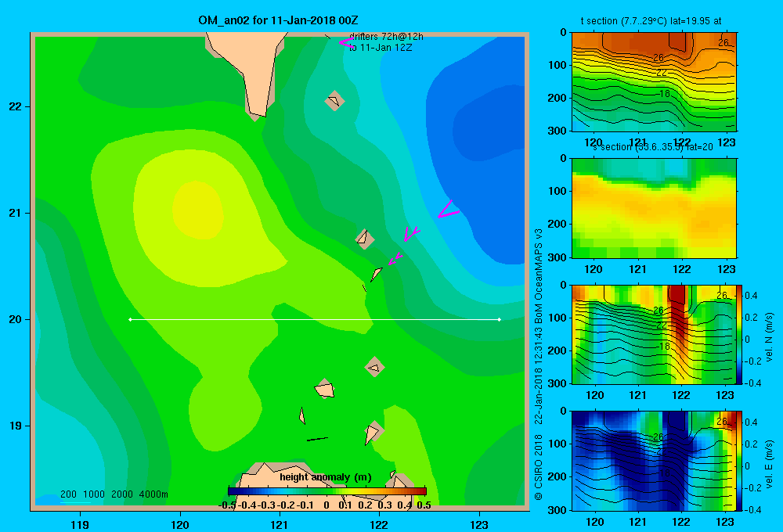Click the yellow height anomaly high centre
783x532 pixels.
click(198, 209)
